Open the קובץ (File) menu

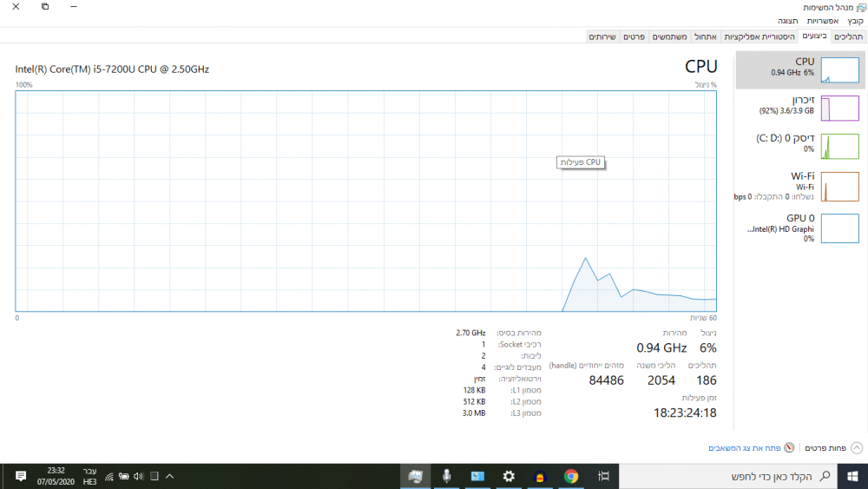855,21
